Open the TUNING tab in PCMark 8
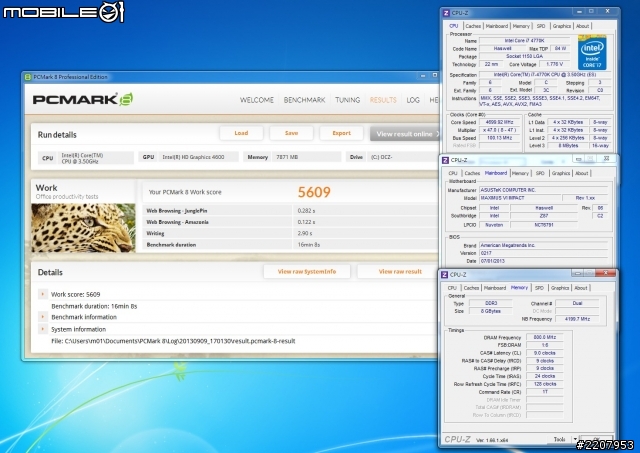This screenshot has width=640, height=453. (348, 100)
